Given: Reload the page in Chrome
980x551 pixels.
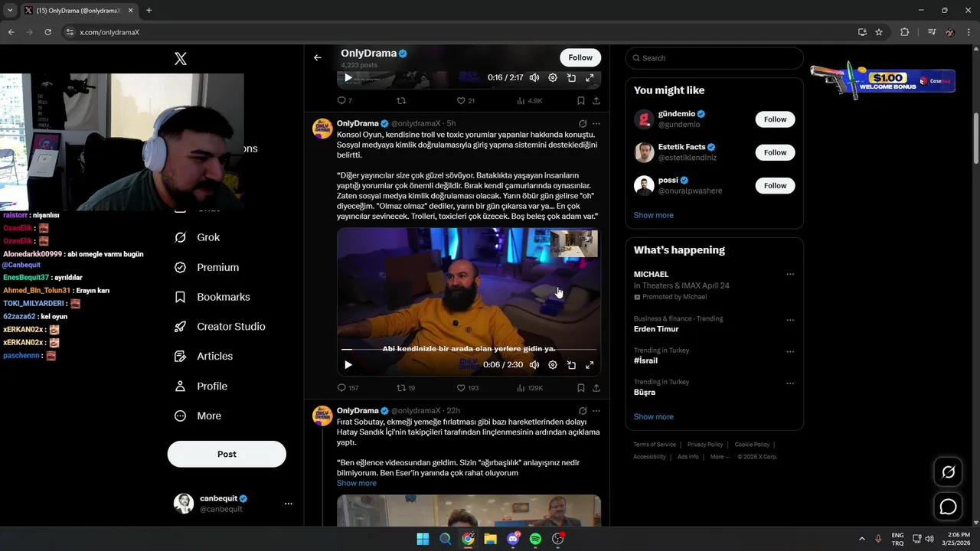Looking at the screenshot, I should [x=47, y=32].
